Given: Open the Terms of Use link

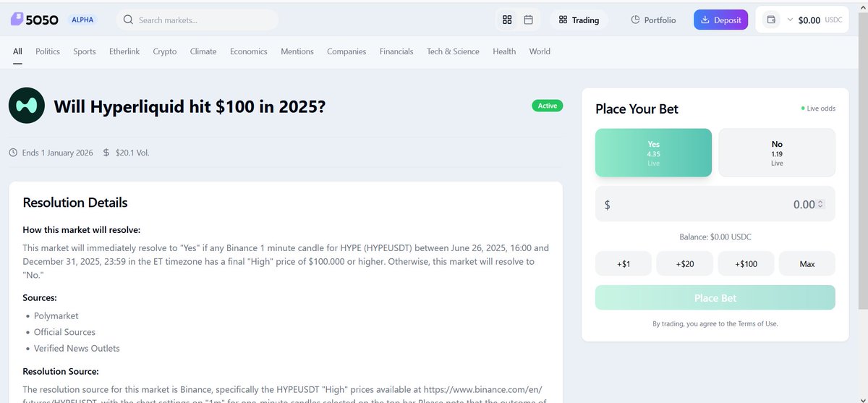Looking at the screenshot, I should [x=757, y=323].
